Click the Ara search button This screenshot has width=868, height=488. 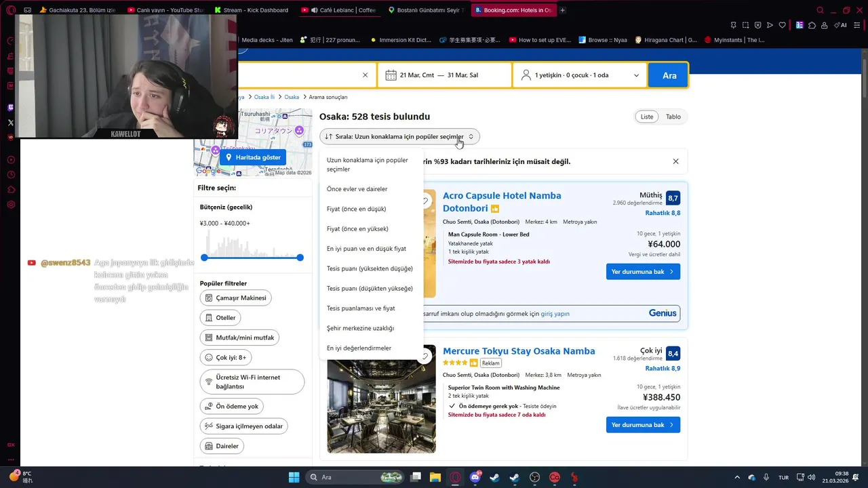[669, 75]
